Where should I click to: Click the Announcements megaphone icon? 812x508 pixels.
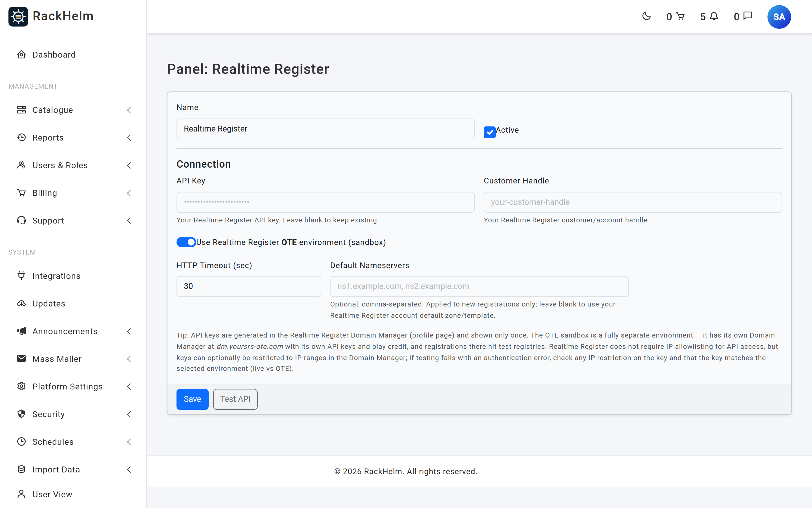pos(21,331)
